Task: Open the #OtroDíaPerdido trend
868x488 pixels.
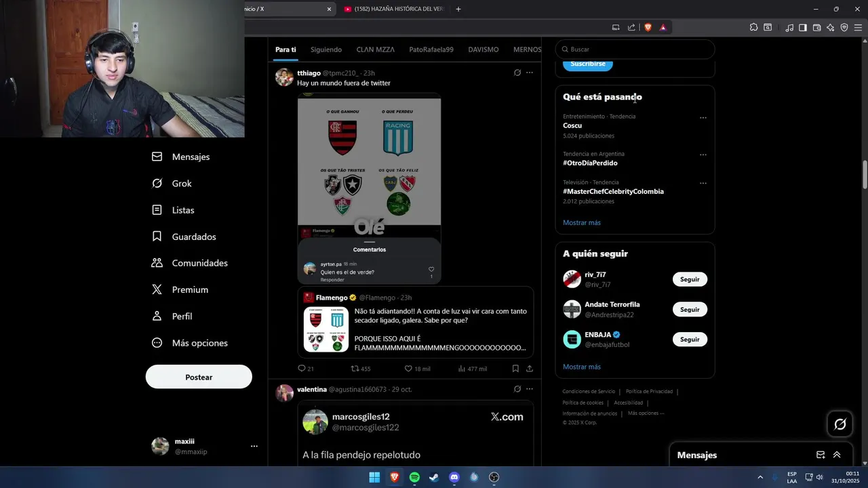Action: [x=590, y=163]
